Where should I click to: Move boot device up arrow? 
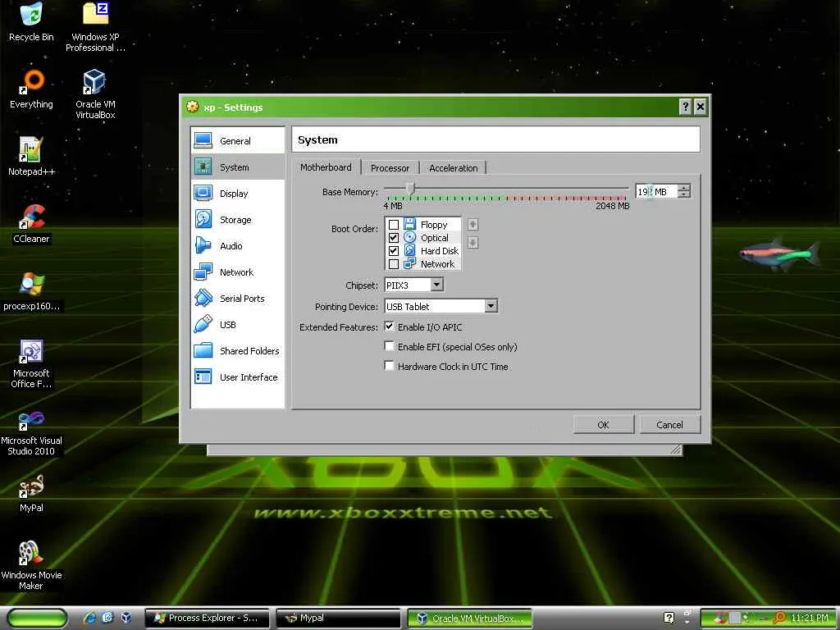click(472, 225)
